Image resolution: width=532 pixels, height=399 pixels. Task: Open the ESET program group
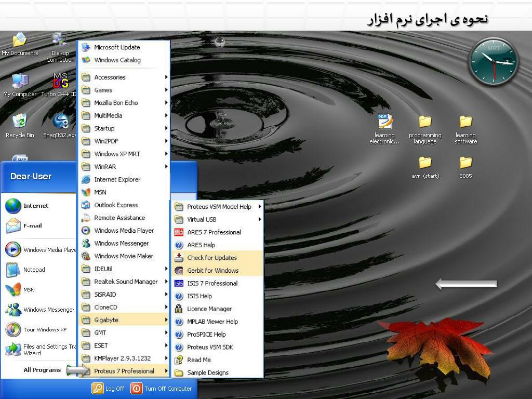[124, 345]
